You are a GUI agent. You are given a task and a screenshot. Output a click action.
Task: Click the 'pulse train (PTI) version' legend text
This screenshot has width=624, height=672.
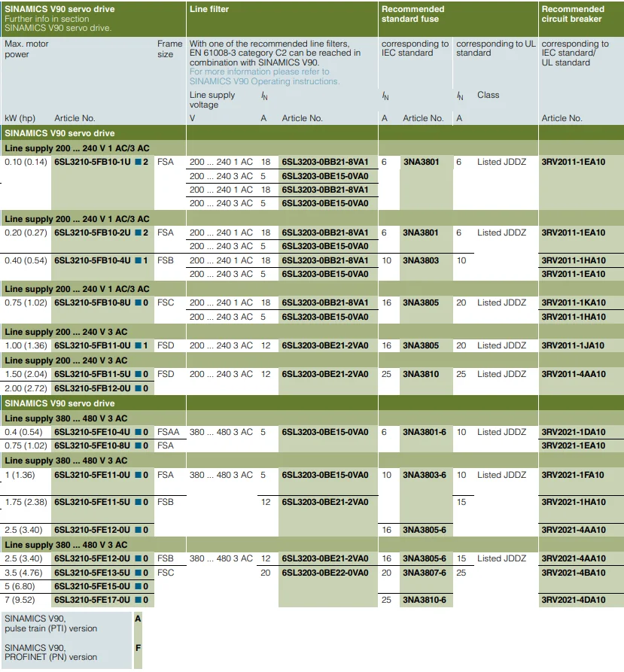(x=51, y=628)
